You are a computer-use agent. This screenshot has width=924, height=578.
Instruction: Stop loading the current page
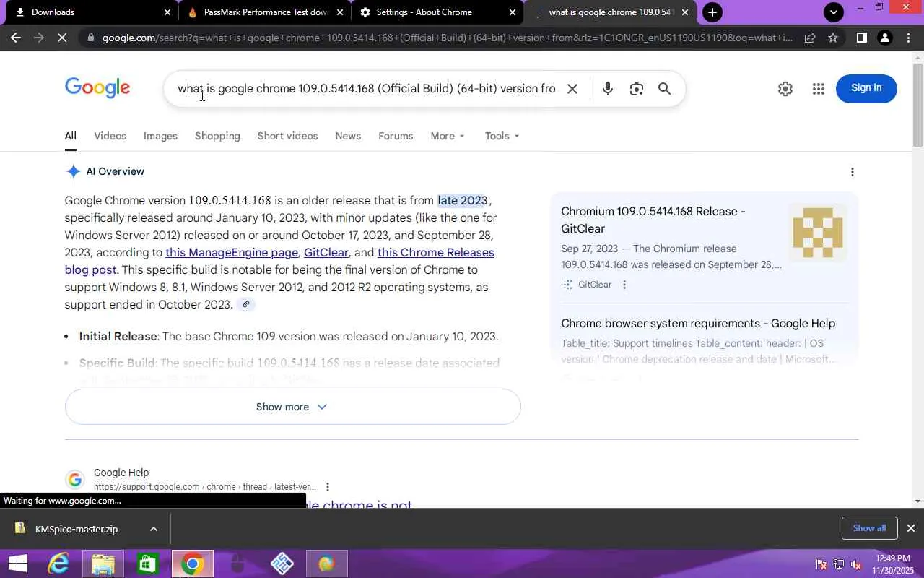coord(62,38)
